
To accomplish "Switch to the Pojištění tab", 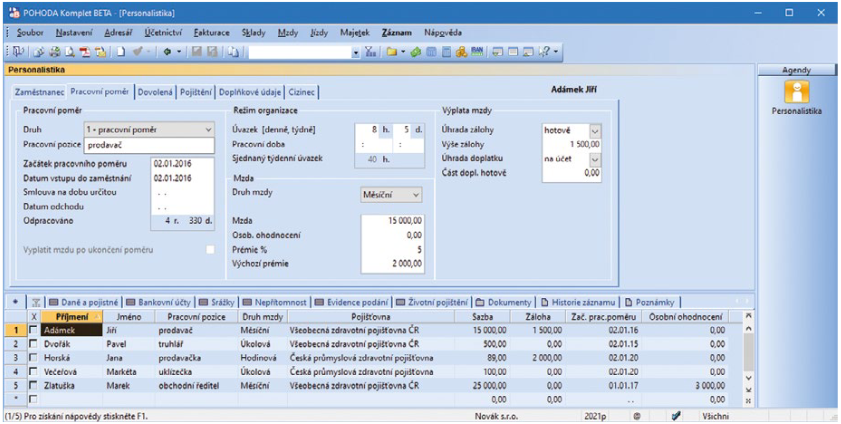I will coord(196,91).
